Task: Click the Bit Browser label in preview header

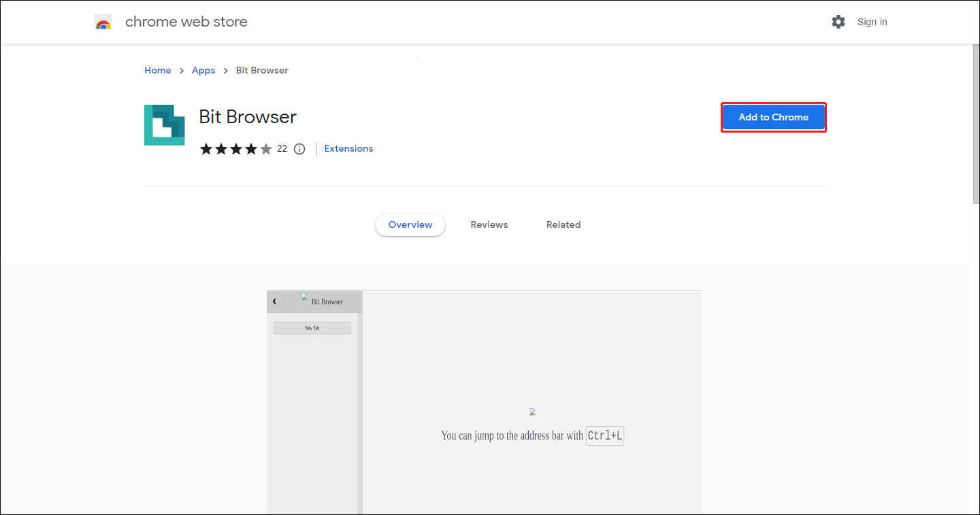Action: click(327, 301)
